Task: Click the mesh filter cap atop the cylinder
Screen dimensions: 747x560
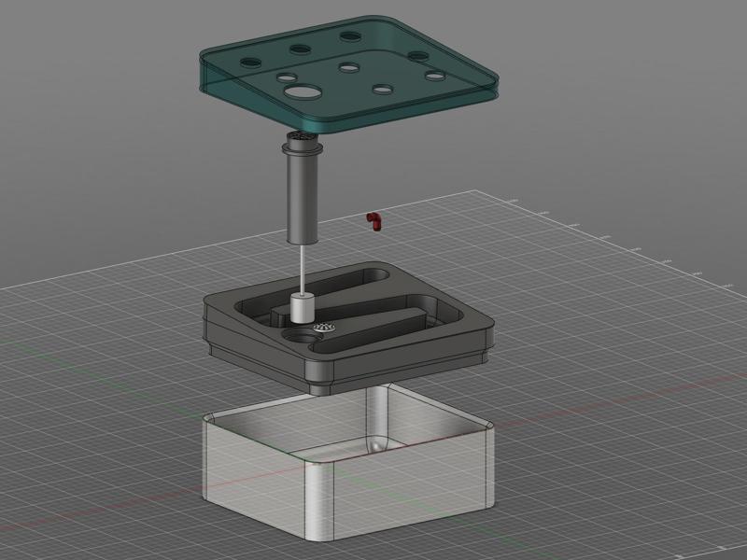Action: pos(299,139)
